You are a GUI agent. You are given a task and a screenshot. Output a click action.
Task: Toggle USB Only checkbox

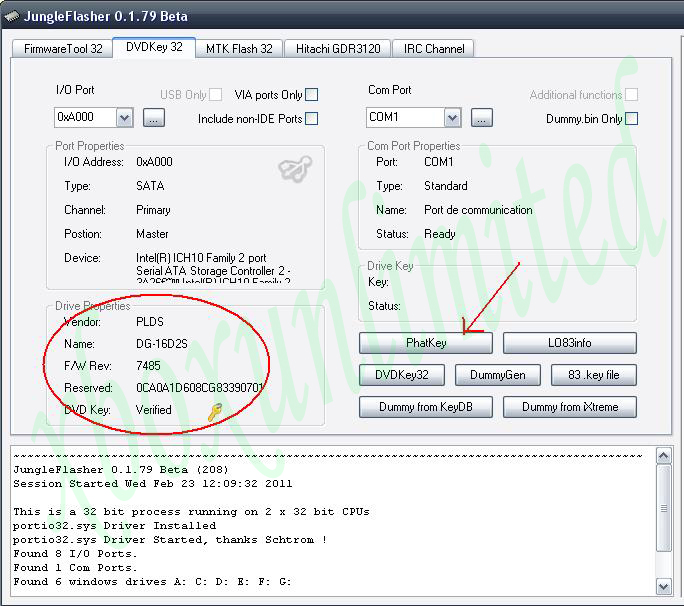(215, 95)
